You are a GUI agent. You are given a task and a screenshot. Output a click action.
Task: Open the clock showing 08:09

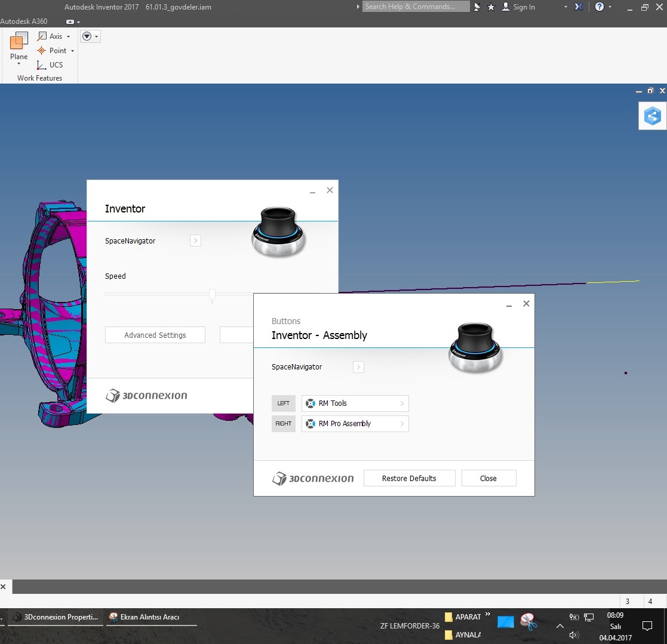point(616,627)
